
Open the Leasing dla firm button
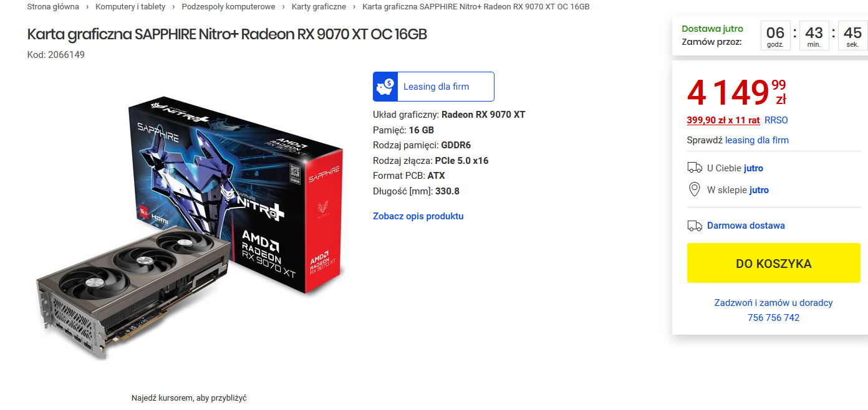click(433, 87)
